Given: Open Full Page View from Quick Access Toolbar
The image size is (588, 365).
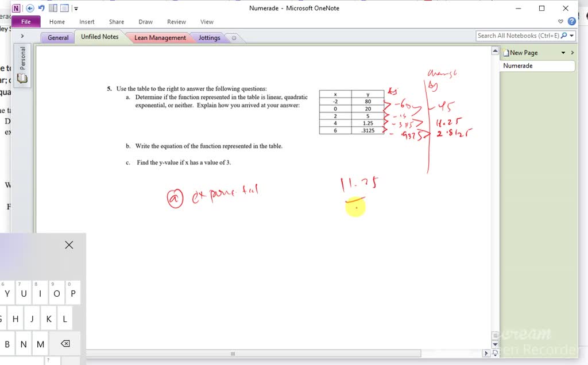Looking at the screenshot, I should [x=64, y=8].
